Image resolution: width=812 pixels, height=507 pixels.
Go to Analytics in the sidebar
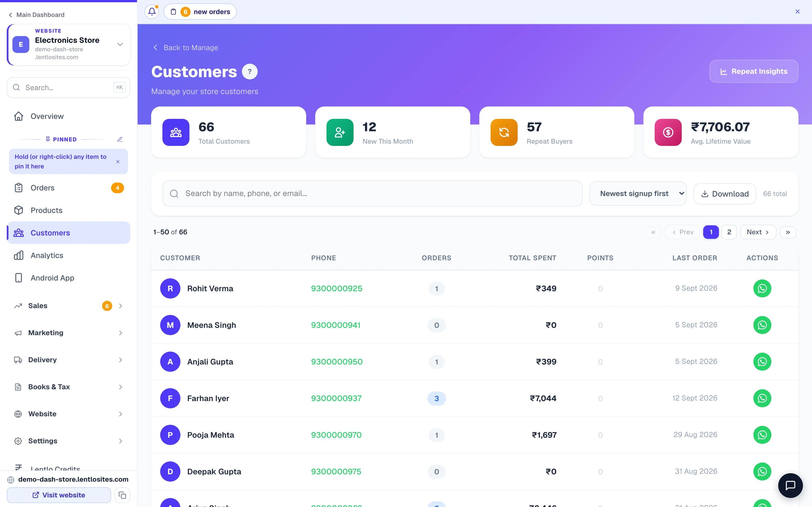pyautogui.click(x=69, y=255)
